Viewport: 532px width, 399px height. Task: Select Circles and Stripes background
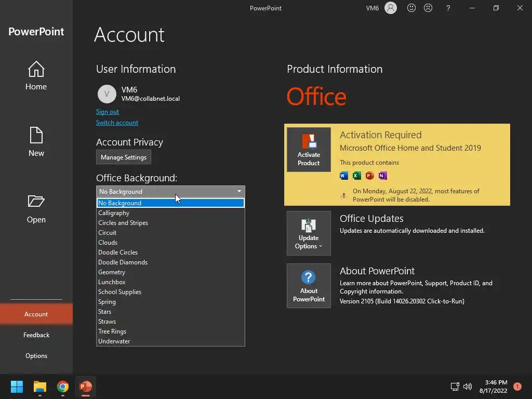pyautogui.click(x=170, y=222)
